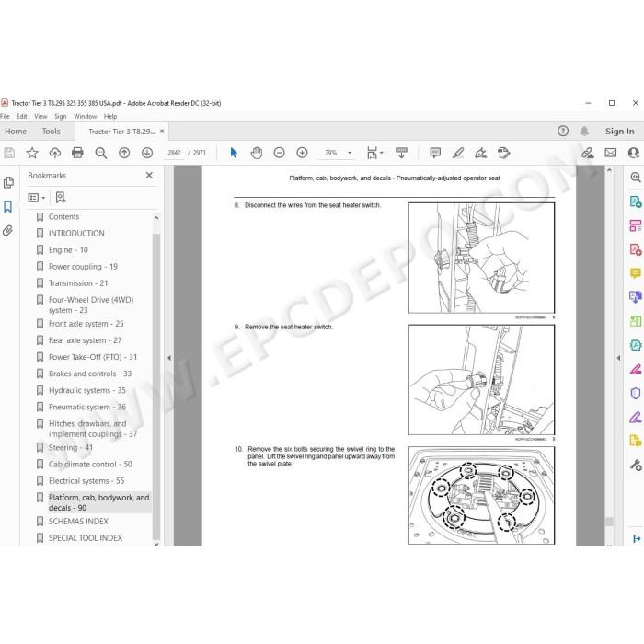This screenshot has height=644, width=644.
Task: Open the Protect shield tool icon
Action: pyautogui.click(x=636, y=394)
